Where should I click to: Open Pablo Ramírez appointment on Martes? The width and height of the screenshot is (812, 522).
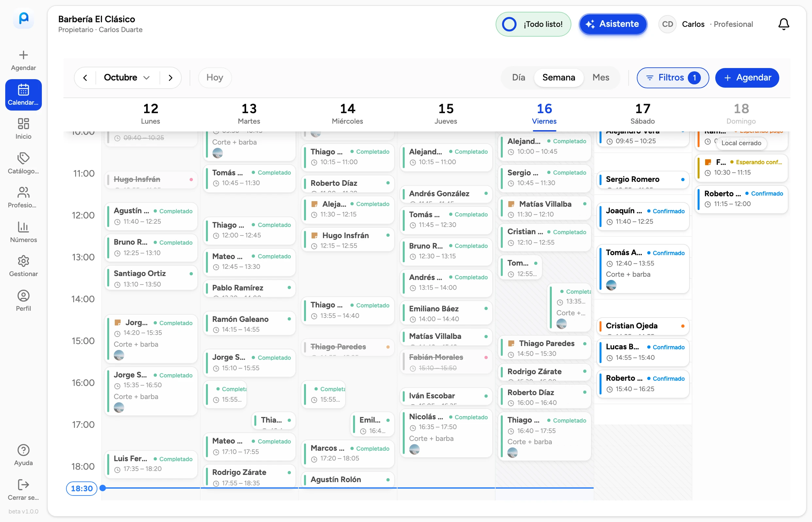249,288
